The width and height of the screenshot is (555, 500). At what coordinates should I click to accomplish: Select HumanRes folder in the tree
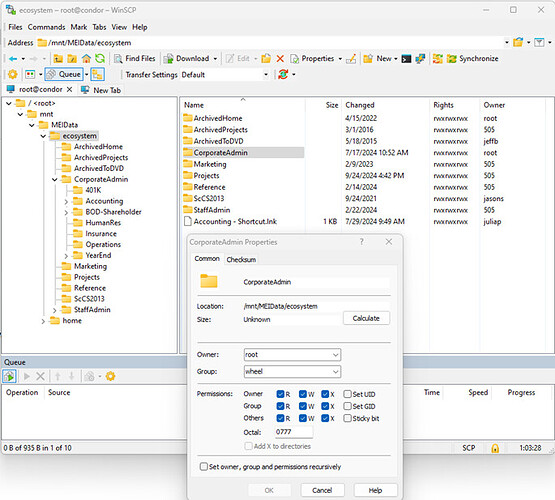[x=103, y=223]
